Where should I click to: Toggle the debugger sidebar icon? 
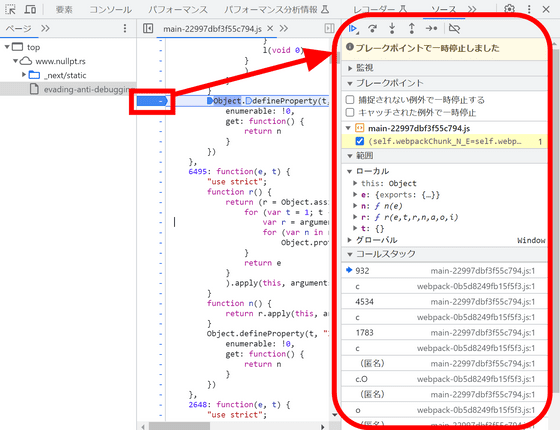click(329, 28)
